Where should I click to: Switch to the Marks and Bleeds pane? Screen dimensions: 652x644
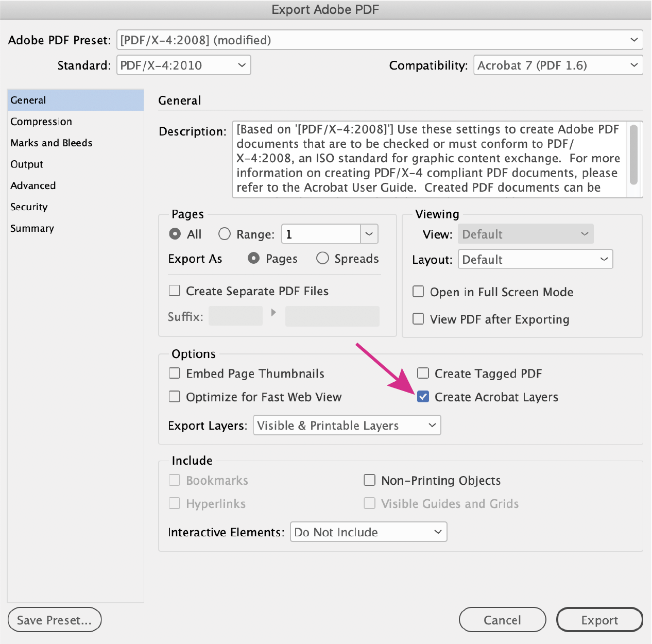click(51, 143)
